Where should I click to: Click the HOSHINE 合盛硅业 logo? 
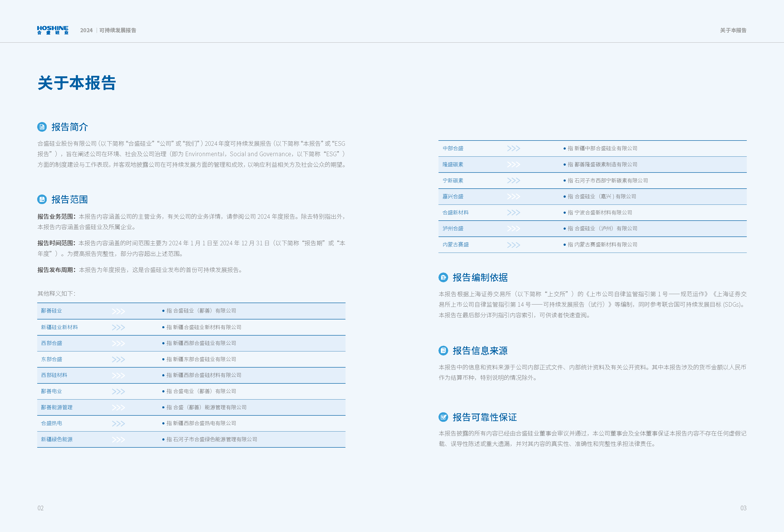click(x=53, y=30)
